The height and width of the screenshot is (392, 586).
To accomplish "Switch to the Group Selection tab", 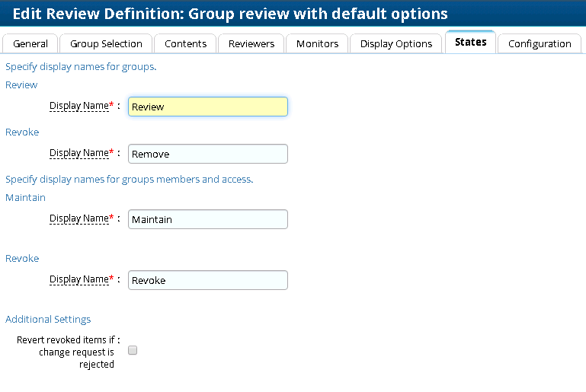I will 106,44.
